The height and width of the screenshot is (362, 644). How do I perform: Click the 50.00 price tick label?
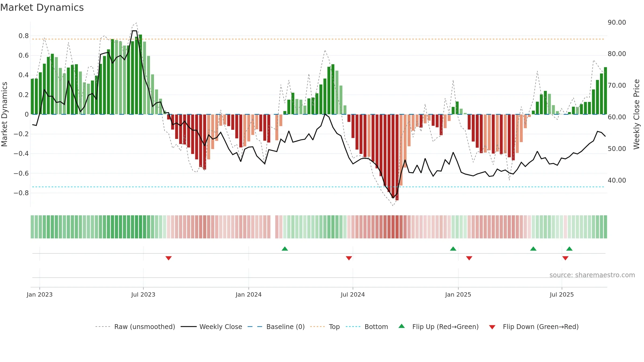617,149
